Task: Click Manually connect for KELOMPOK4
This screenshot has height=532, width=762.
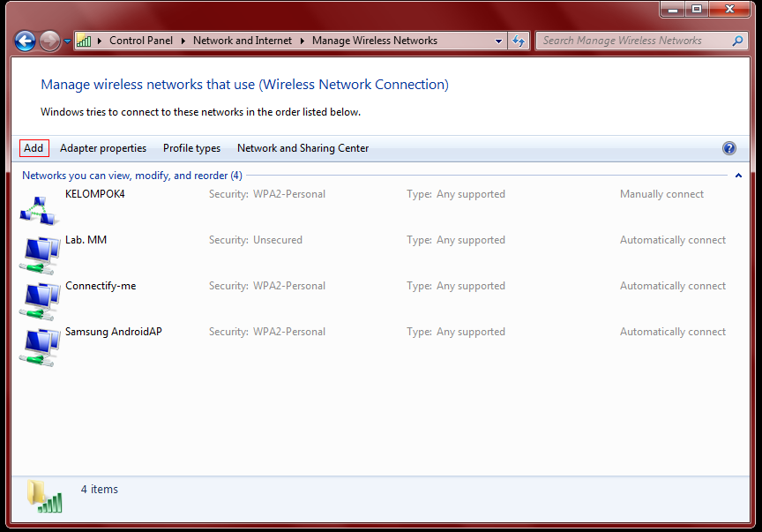Action: tap(661, 194)
